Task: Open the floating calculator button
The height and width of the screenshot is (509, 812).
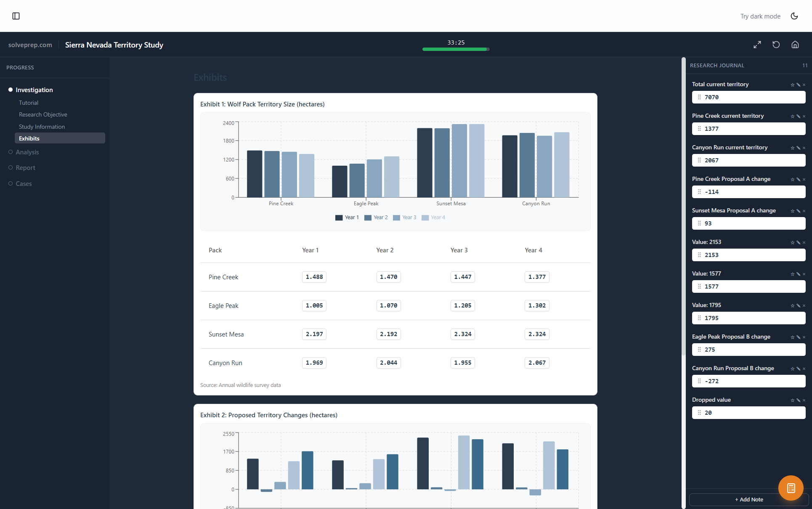Action: 791,488
